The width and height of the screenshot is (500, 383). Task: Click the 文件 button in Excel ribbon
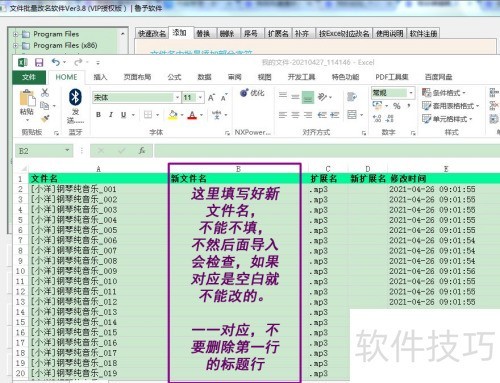point(29,77)
